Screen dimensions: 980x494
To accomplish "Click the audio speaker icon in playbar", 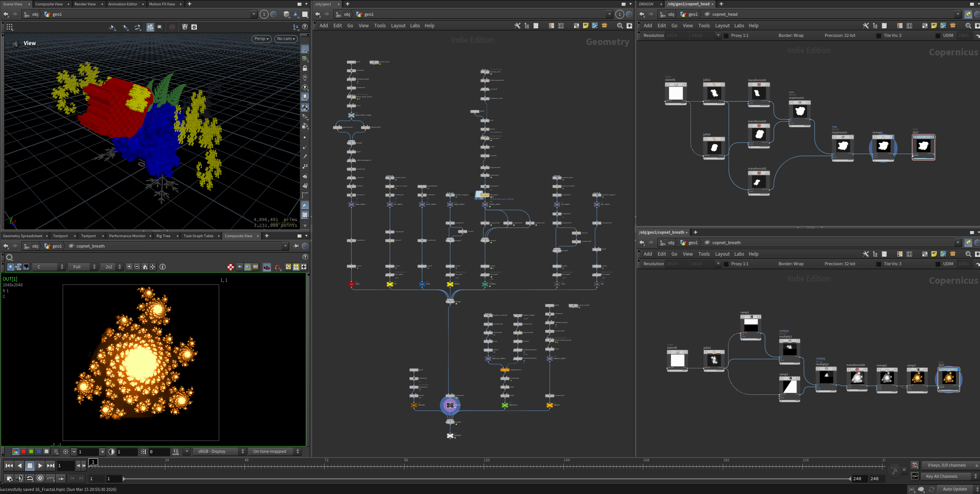I will pyautogui.click(x=20, y=478).
